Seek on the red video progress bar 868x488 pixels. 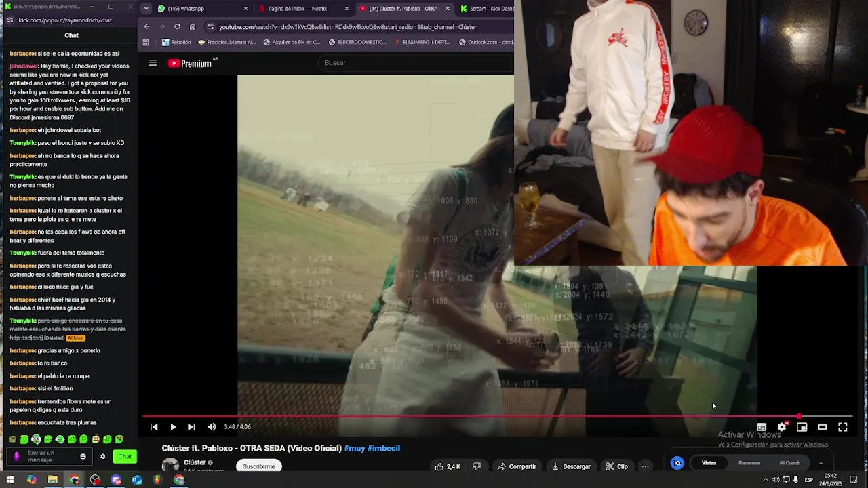[497, 416]
